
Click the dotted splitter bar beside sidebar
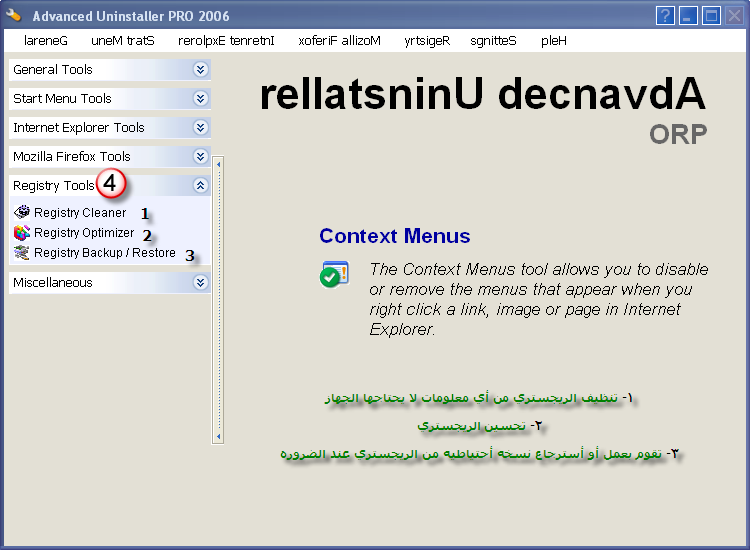coord(218,300)
